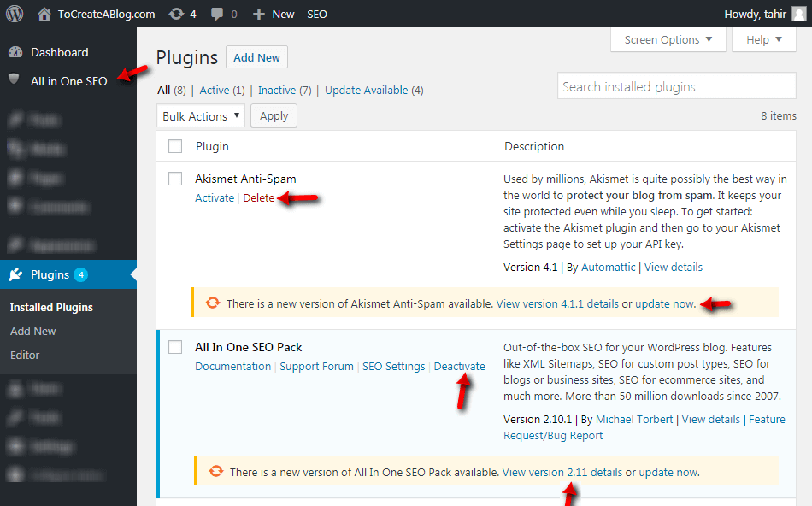Check the All In One SEO Pack checkbox
The height and width of the screenshot is (506, 812).
[x=175, y=347]
